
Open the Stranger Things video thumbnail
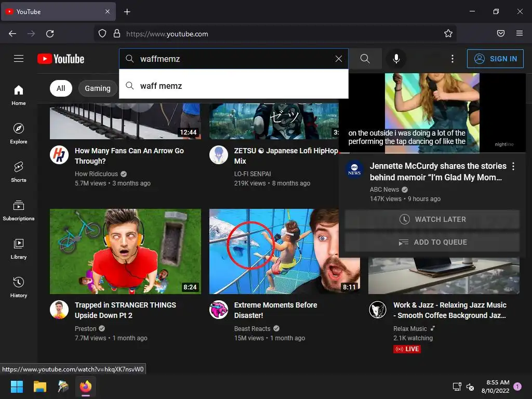(x=126, y=251)
